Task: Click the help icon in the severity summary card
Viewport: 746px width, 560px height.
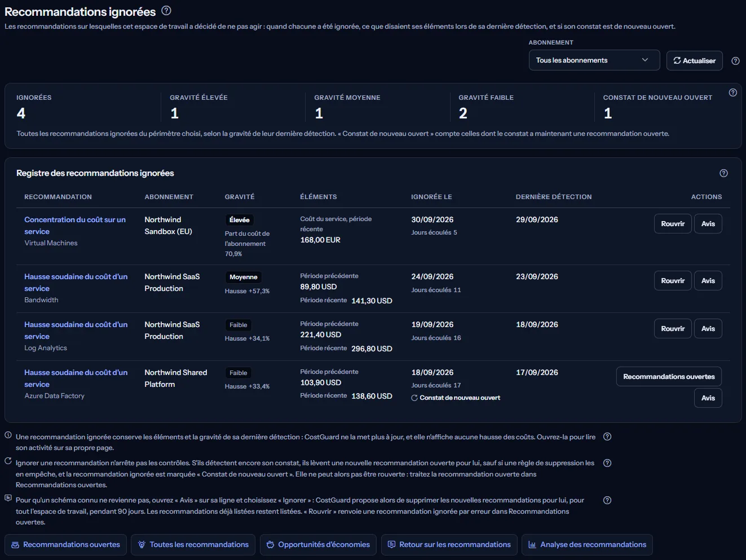Action: coord(732,93)
